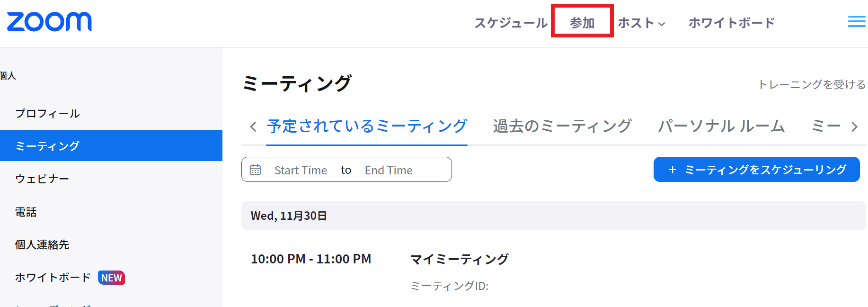Switch to the パーソナル ルーム tab

pyautogui.click(x=721, y=126)
